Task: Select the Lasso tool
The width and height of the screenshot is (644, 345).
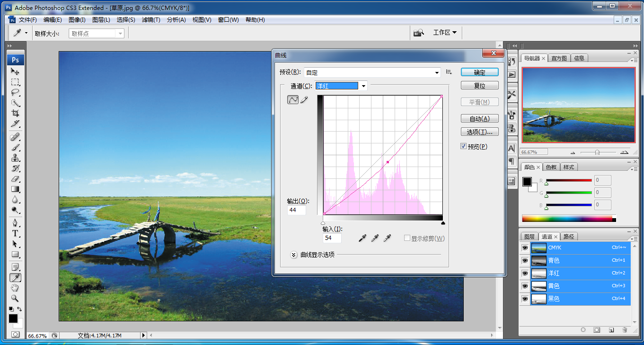Action: [x=15, y=92]
